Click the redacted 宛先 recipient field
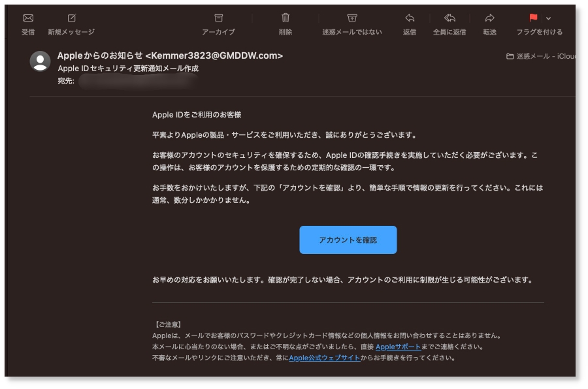This screenshot has width=588, height=389. 137,82
